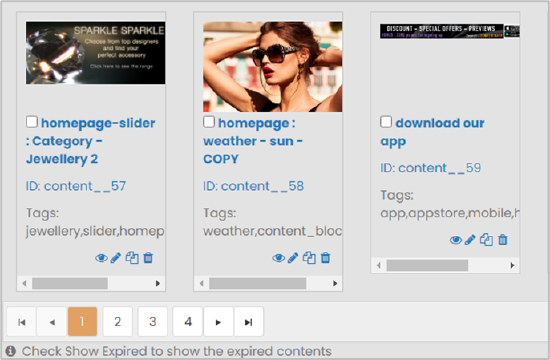Open page 4 in pagination
The width and height of the screenshot is (550, 360).
pos(188,322)
